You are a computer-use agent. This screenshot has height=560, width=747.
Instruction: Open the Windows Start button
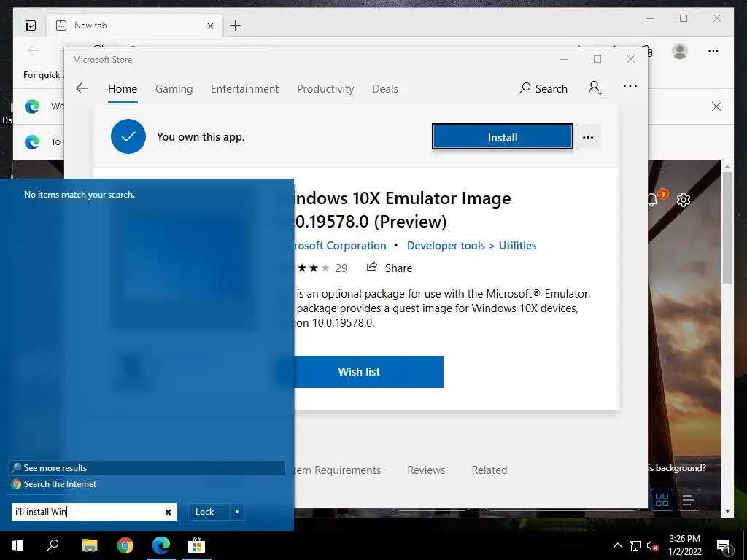point(18,545)
